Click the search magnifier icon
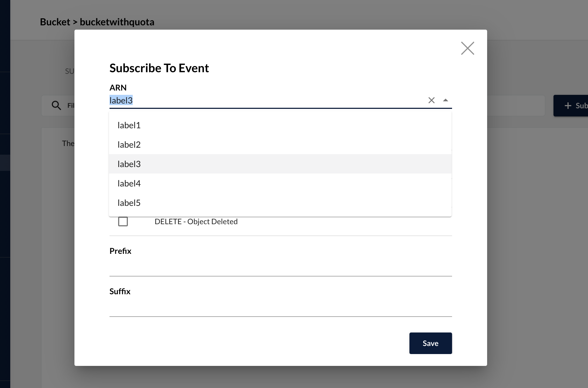Image resolution: width=588 pixels, height=388 pixels. coord(56,105)
